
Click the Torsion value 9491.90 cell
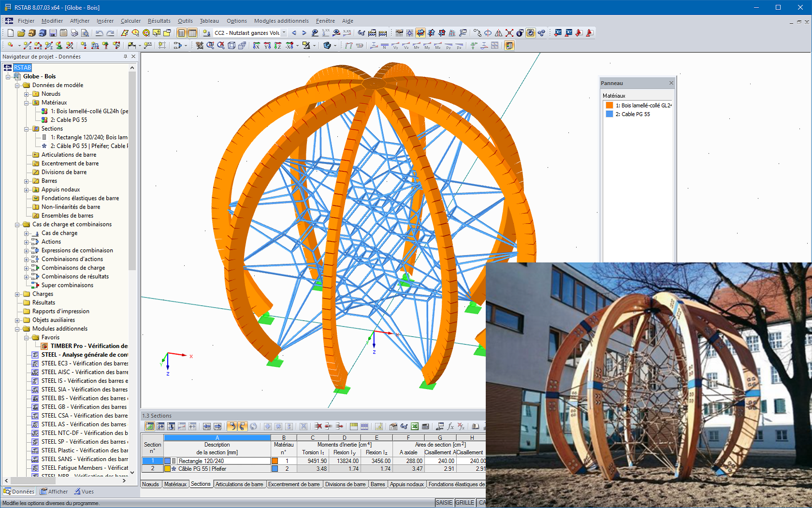[313, 461]
